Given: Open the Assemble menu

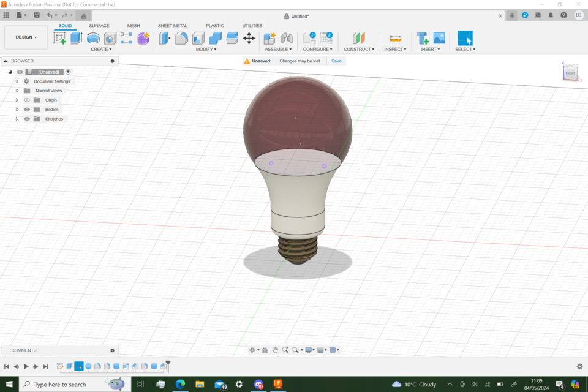Looking at the screenshot, I should tap(277, 49).
